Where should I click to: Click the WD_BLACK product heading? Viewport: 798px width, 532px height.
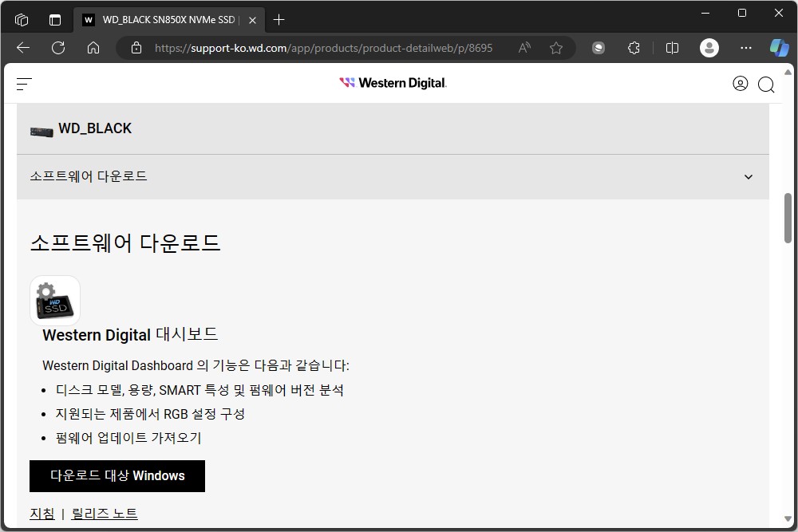click(95, 128)
